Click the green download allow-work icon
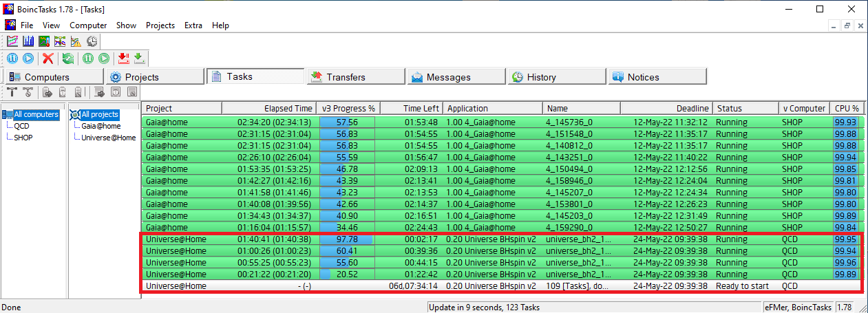Image resolution: width=868 pixels, height=313 pixels. [x=138, y=59]
